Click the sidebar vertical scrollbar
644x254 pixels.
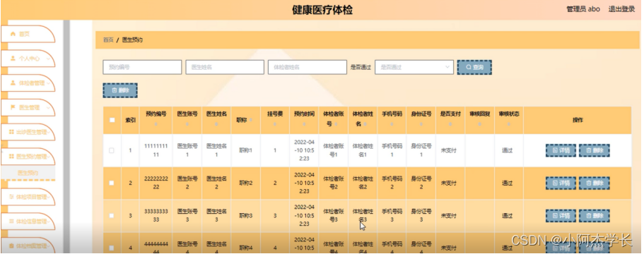pos(66,135)
